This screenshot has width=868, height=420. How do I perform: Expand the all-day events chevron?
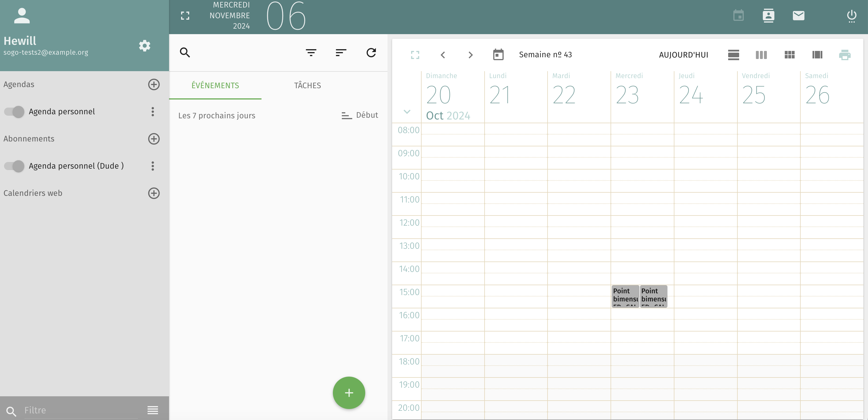(407, 112)
